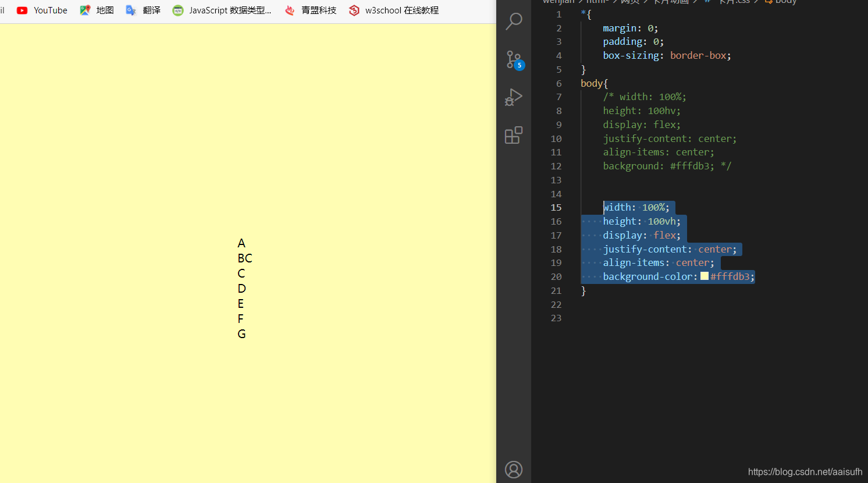Click the letter 'E' on the webpage
Viewport: 868px width, 483px height.
tap(241, 304)
